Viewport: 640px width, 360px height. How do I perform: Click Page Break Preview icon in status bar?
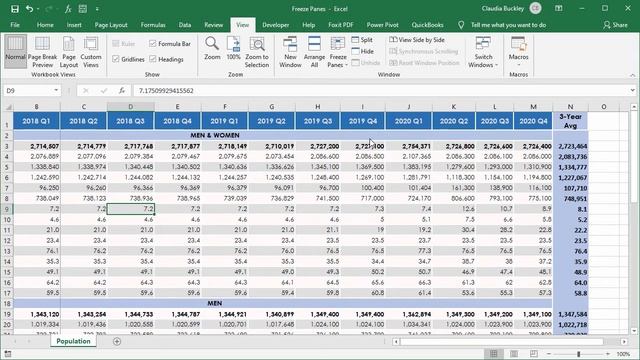click(x=533, y=354)
